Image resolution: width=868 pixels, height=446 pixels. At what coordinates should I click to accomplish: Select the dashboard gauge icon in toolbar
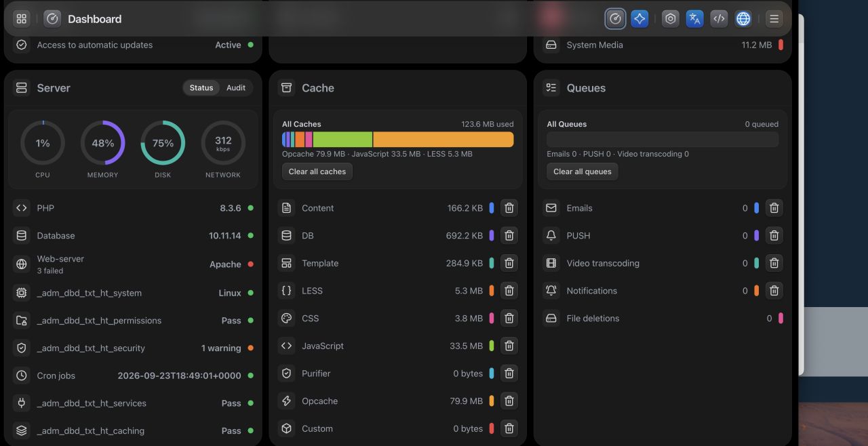point(615,19)
